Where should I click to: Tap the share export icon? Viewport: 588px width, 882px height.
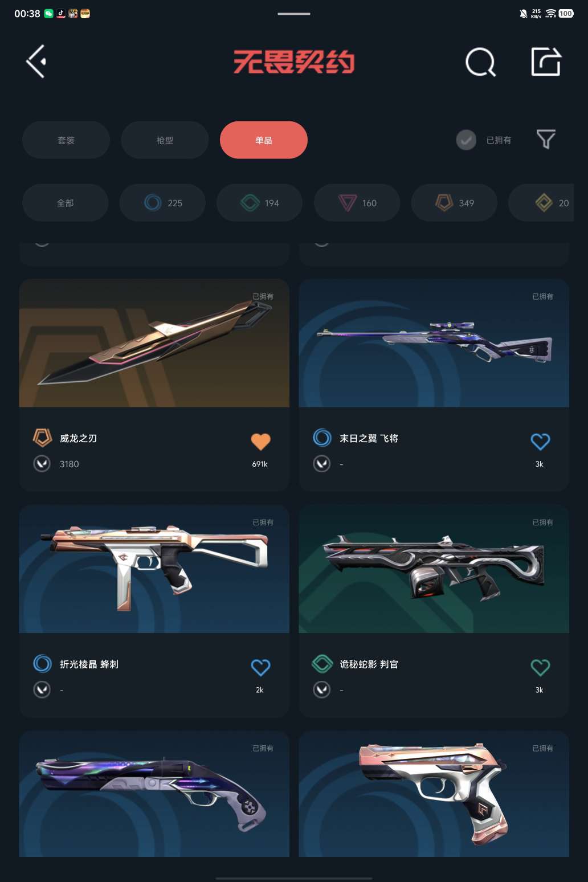(x=546, y=62)
